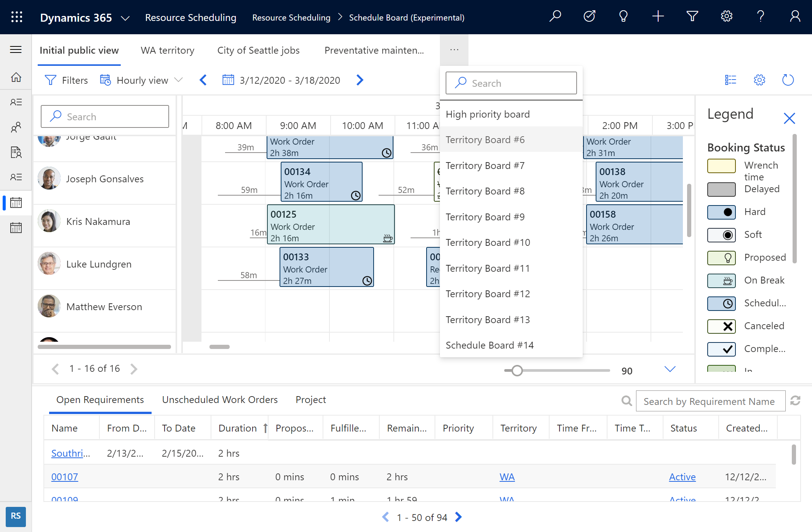Switch to Project tab in requirements panel
Image resolution: width=812 pixels, height=532 pixels.
[x=311, y=399]
